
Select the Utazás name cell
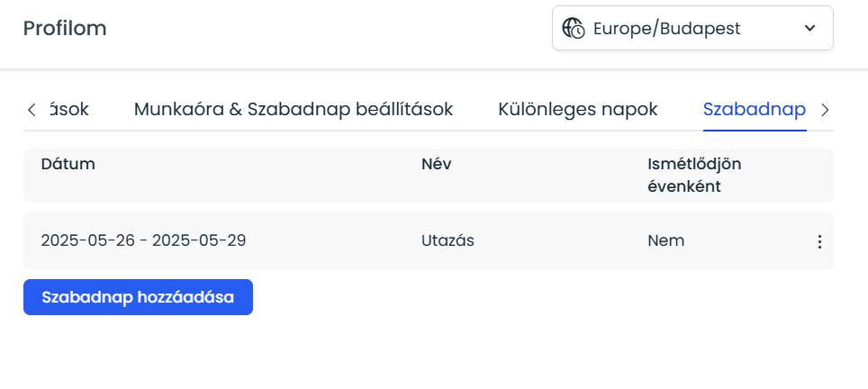[448, 240]
